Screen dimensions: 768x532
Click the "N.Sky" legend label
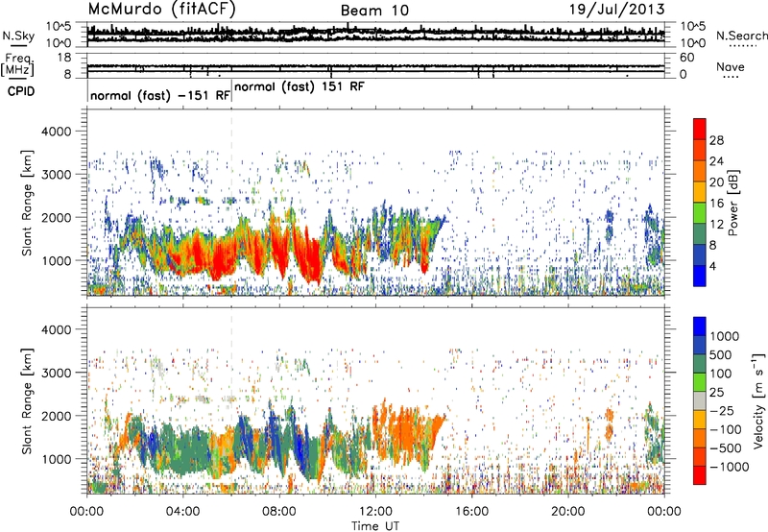(x=18, y=36)
